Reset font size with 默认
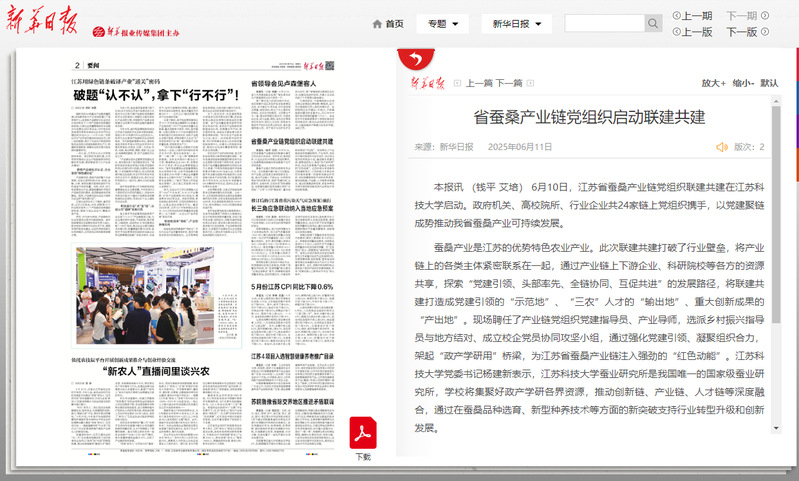This screenshot has height=481, width=799. (x=769, y=83)
